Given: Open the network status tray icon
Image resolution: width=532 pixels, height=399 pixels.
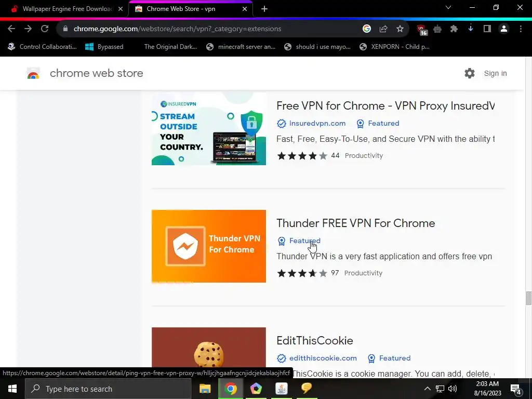Looking at the screenshot, I should tap(440, 389).
